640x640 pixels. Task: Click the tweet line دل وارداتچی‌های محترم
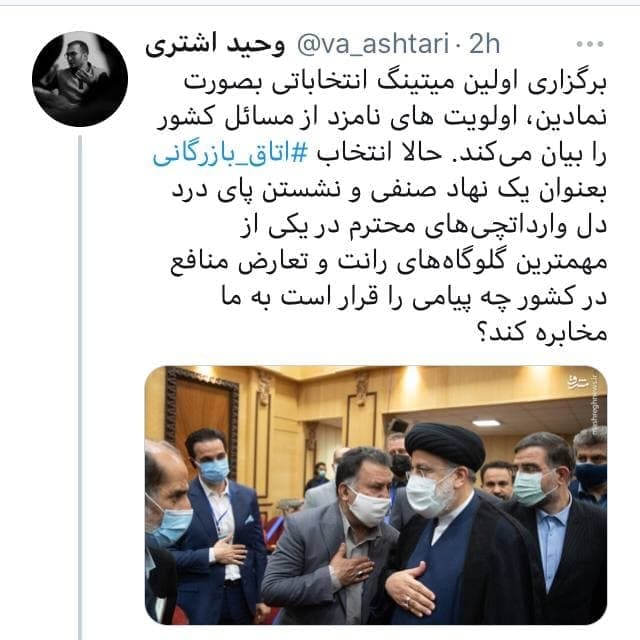tap(423, 226)
